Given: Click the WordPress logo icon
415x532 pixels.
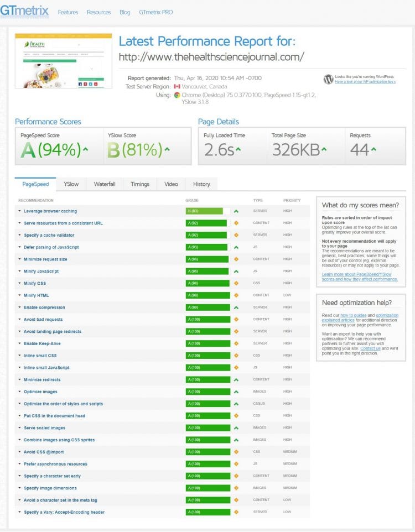Looking at the screenshot, I should (x=328, y=80).
